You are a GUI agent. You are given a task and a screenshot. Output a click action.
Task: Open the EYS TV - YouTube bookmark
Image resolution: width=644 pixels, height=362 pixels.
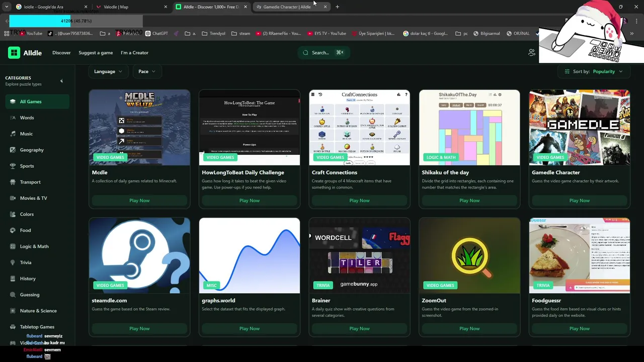point(326,34)
